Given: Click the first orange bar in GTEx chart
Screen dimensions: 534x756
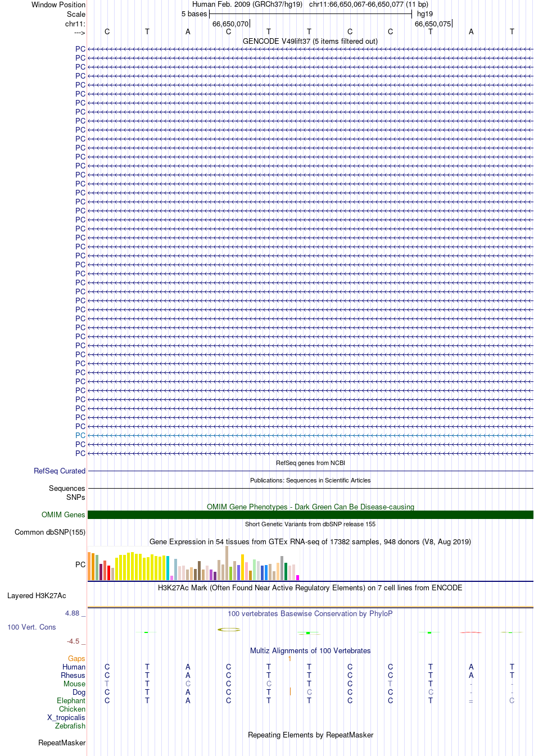Looking at the screenshot, I should coord(89,566).
